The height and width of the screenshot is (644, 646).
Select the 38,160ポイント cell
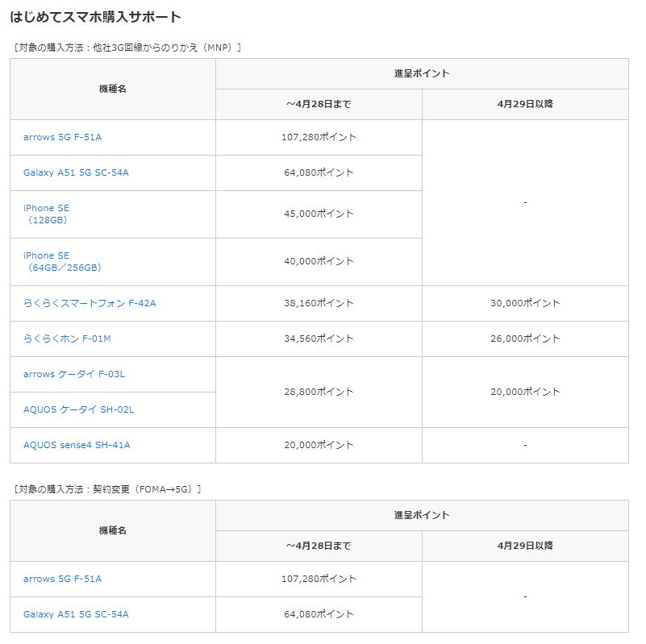[x=319, y=304]
